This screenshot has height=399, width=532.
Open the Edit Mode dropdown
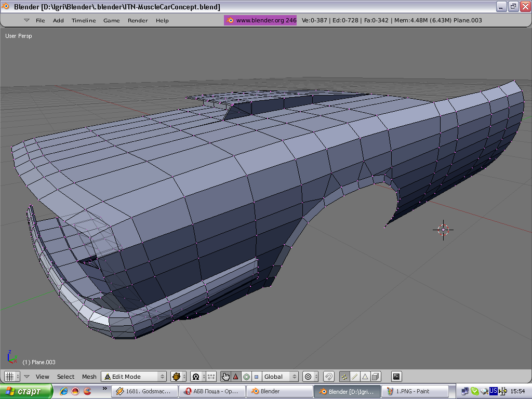pyautogui.click(x=134, y=377)
